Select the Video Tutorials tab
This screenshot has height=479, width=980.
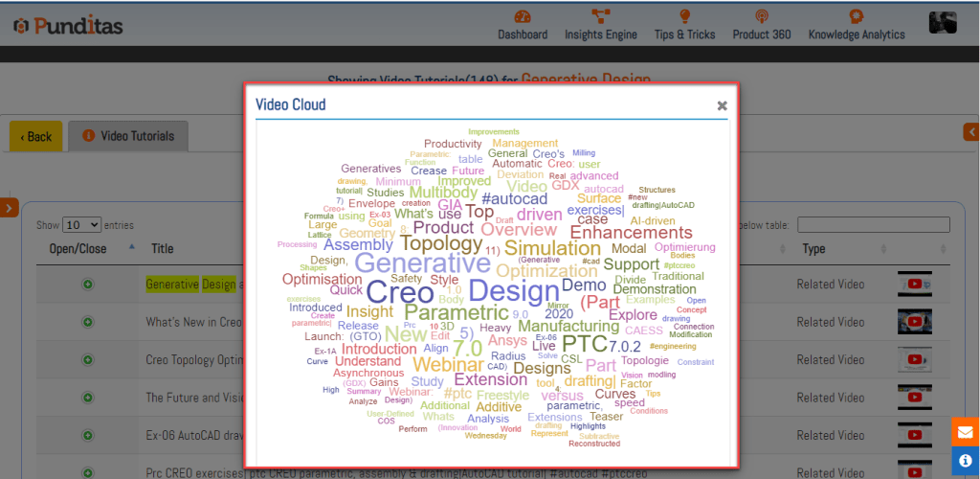(128, 136)
